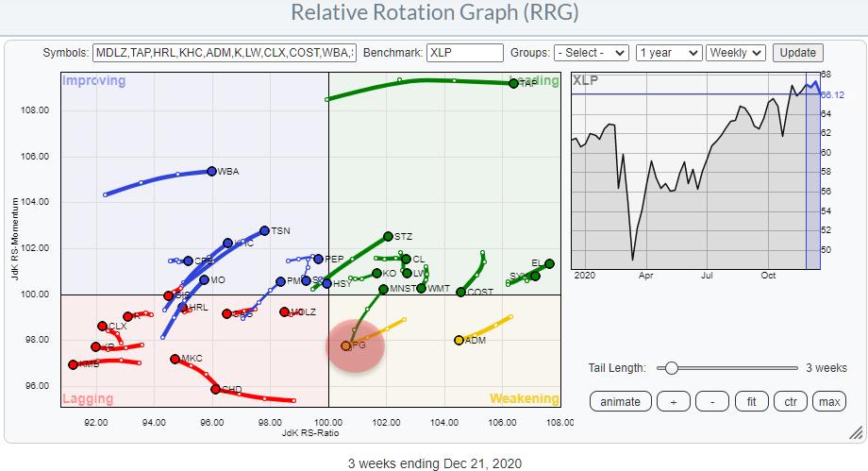Click the plus zoom-in button
Screen dimensions: 868x471
coord(673,402)
